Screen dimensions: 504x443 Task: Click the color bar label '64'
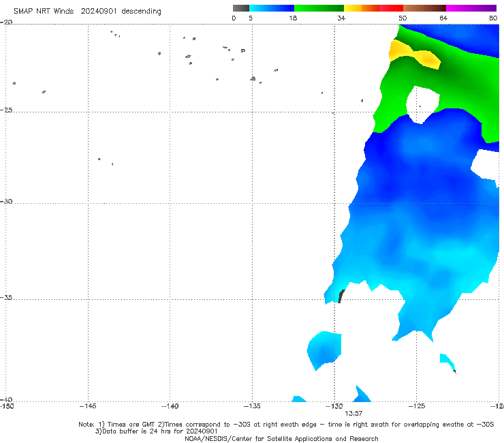(x=443, y=18)
